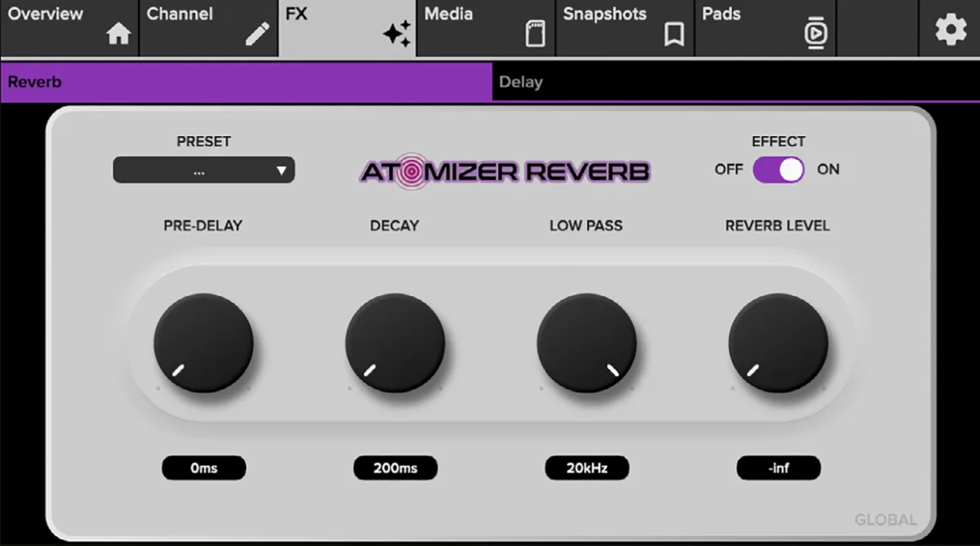The width and height of the screenshot is (980, 546).
Task: Click the 20kHz low pass value field
Action: coord(586,468)
